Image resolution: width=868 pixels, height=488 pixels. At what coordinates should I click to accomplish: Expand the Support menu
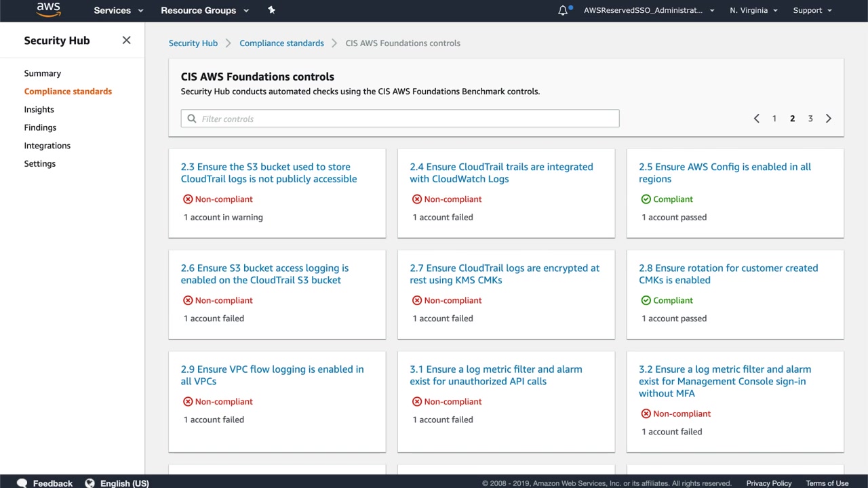pos(812,10)
